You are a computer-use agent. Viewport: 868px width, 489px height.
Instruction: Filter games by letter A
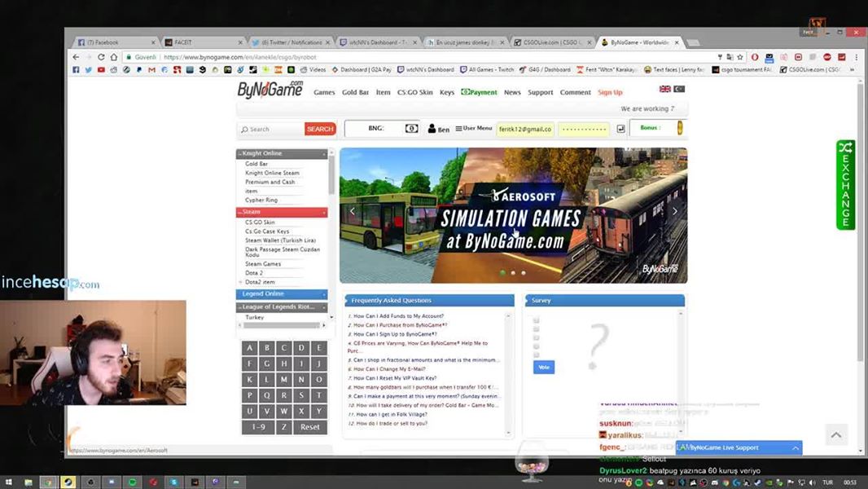coord(250,348)
